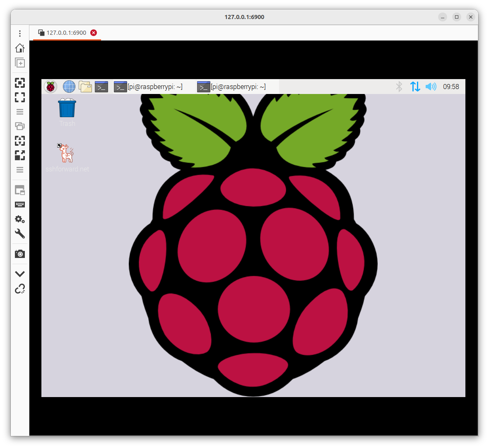The width and height of the screenshot is (489, 448).
Task: Open the file manager folder icon in the panel
Action: pyautogui.click(x=85, y=87)
